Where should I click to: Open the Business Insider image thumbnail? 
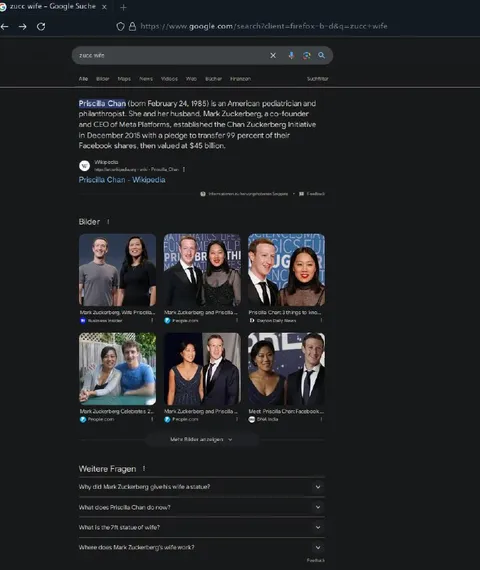[x=117, y=270]
